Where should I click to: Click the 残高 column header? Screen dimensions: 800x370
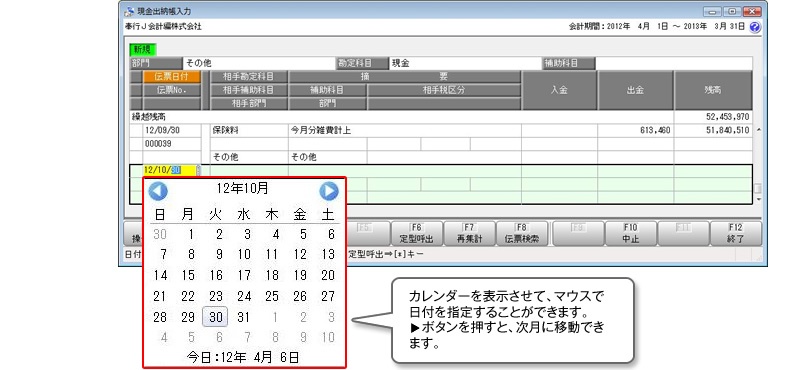coord(713,90)
